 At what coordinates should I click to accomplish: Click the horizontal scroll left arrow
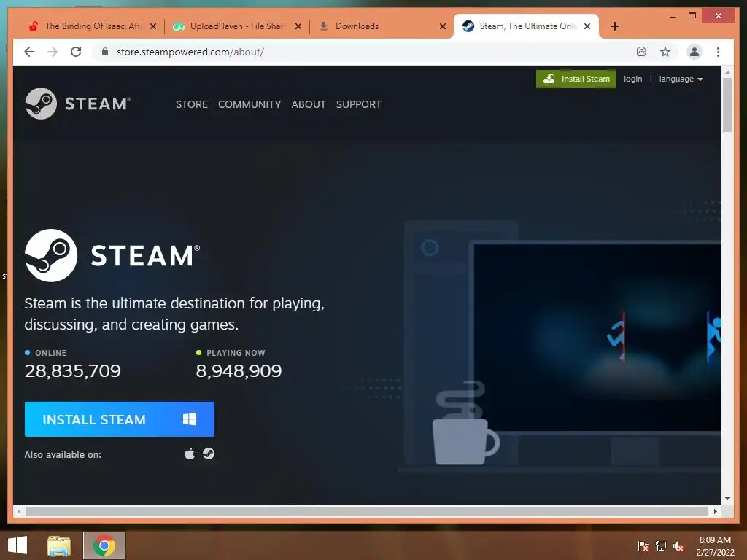(x=19, y=511)
